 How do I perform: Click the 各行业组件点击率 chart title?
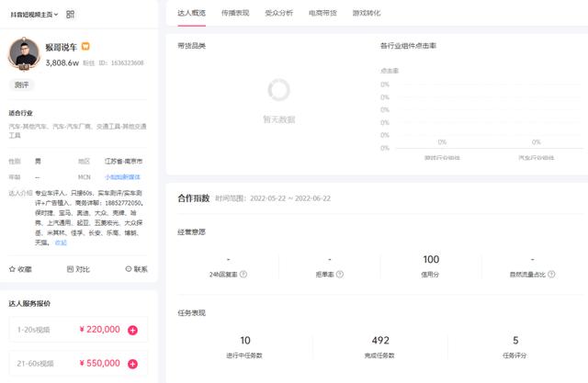pos(408,46)
